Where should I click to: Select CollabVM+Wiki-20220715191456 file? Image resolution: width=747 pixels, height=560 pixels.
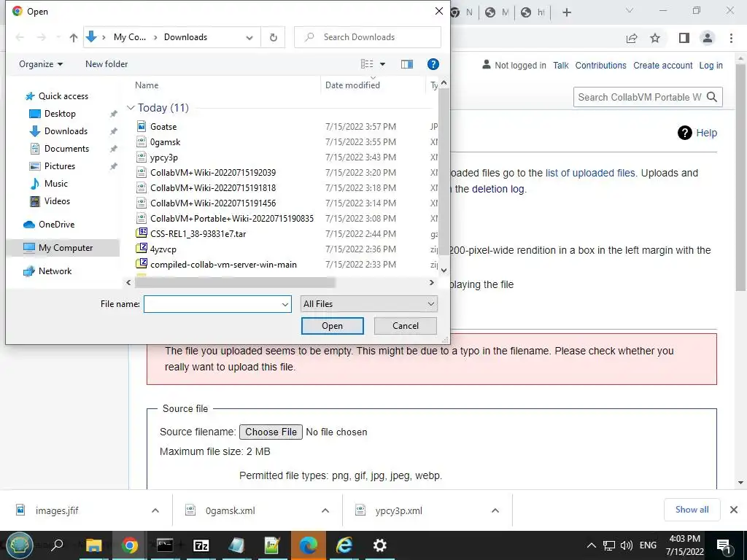point(213,203)
